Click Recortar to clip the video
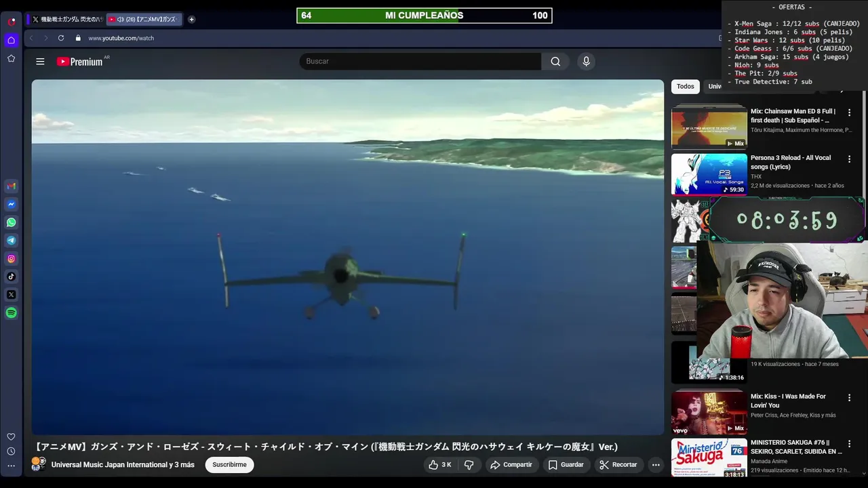This screenshot has height=488, width=868. [x=618, y=465]
